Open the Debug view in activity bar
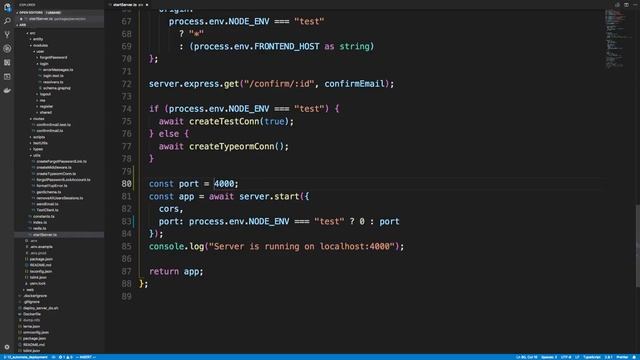The image size is (640, 360). click(7, 49)
